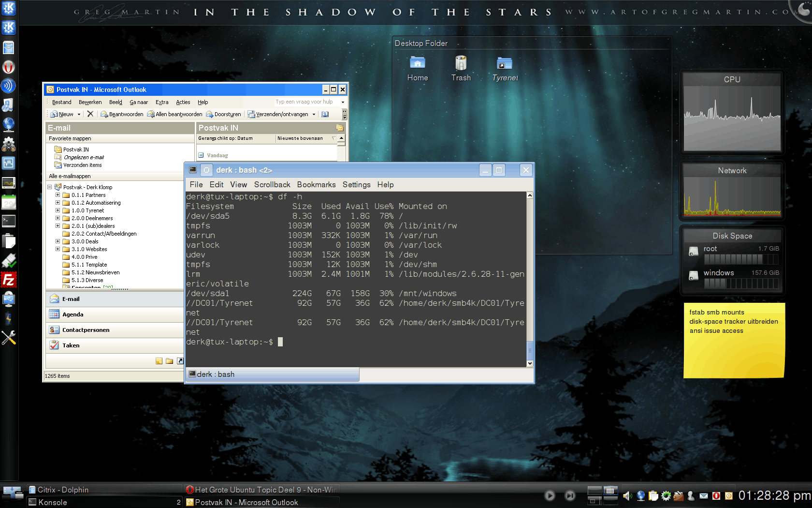Open the Nieuw dropdown arrow
Screen dimensions: 812x508
coord(79,115)
